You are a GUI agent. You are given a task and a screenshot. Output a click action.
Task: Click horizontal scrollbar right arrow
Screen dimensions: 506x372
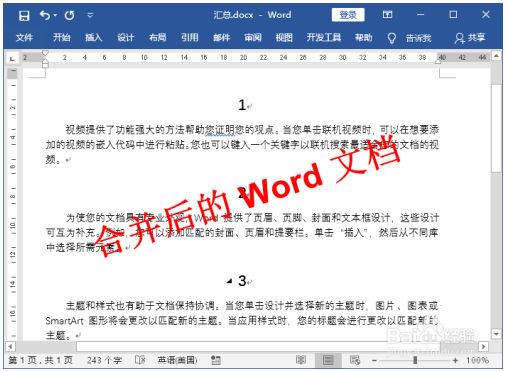click(x=483, y=347)
